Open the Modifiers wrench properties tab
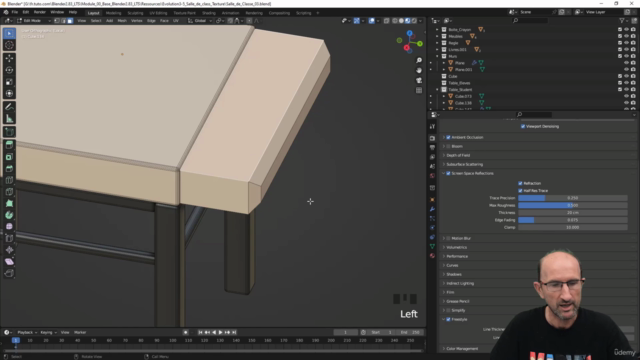The image size is (640, 360). pyautogui.click(x=432, y=209)
